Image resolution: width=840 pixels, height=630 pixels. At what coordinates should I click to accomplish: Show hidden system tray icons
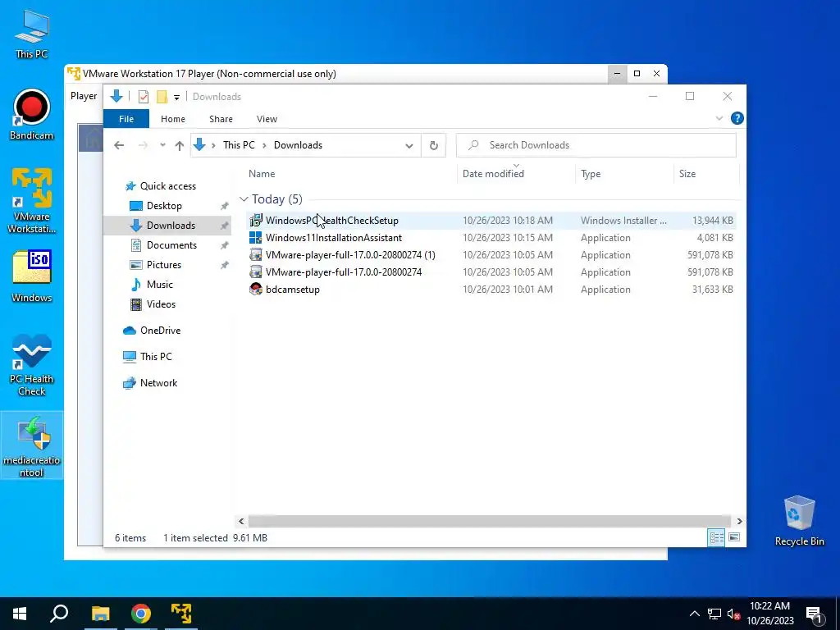[x=694, y=614]
